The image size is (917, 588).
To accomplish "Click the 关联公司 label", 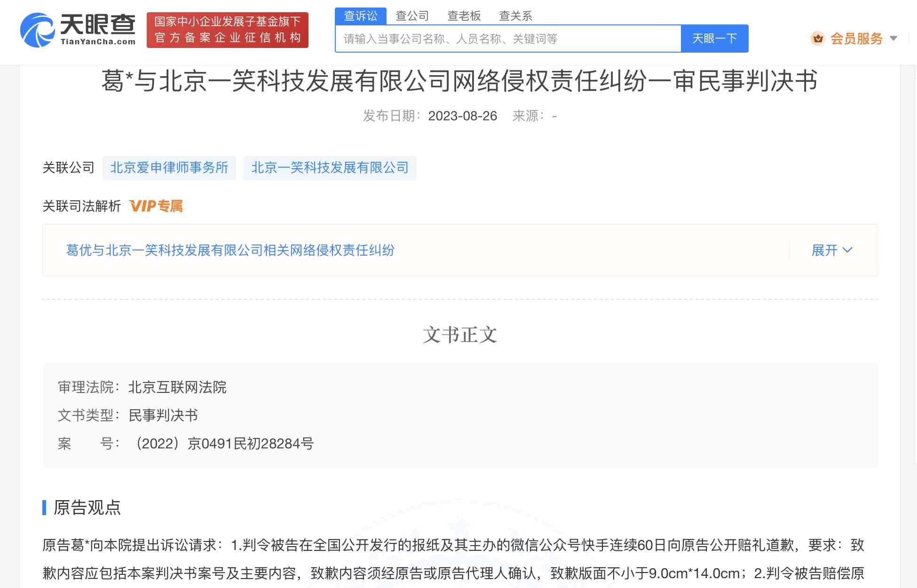I will pos(69,168).
